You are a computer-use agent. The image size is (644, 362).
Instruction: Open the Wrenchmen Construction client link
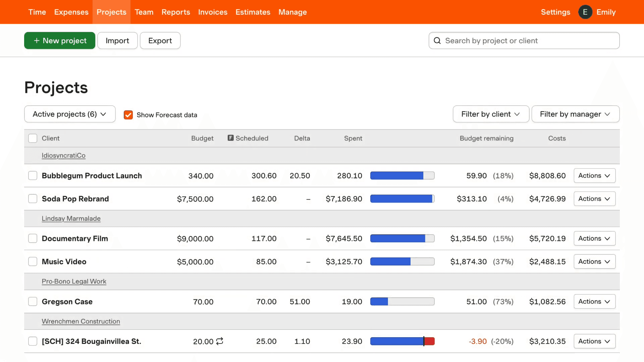[81, 321]
